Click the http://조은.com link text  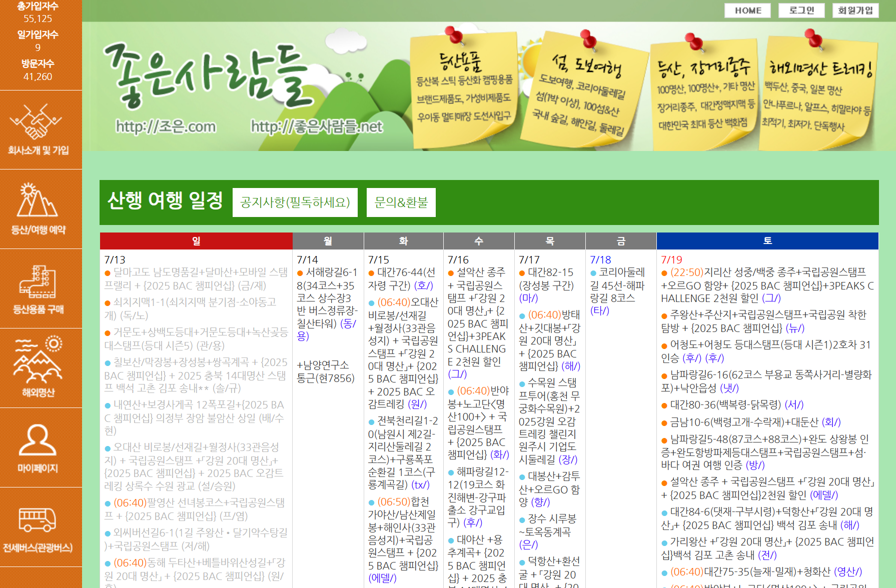point(166,126)
